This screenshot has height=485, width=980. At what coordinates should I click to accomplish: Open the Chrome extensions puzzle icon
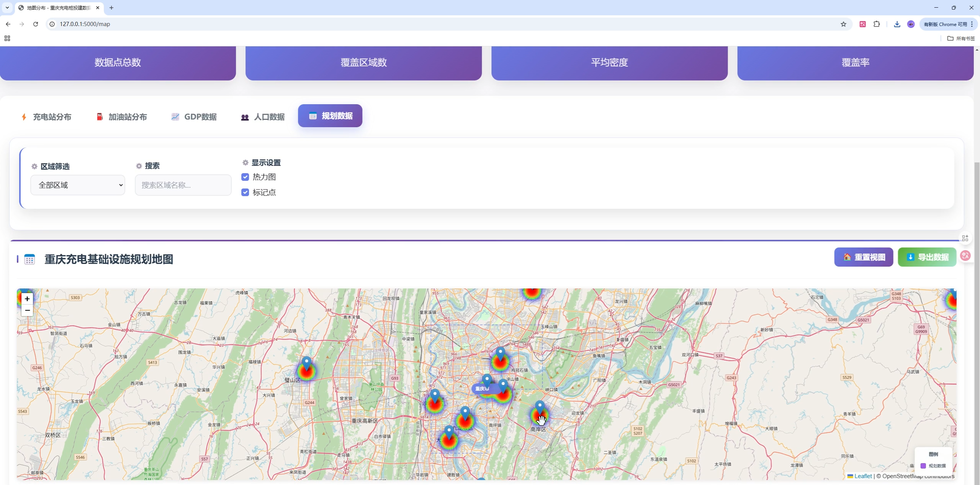(x=877, y=24)
